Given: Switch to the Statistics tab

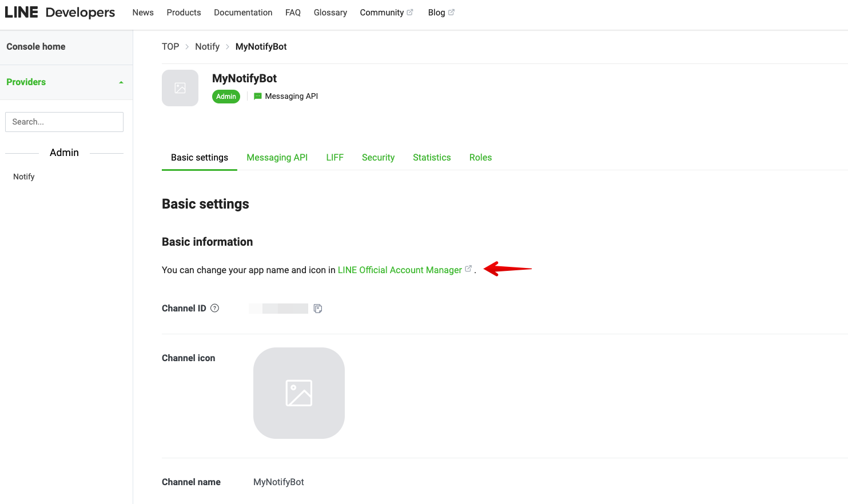Looking at the screenshot, I should pyautogui.click(x=432, y=158).
